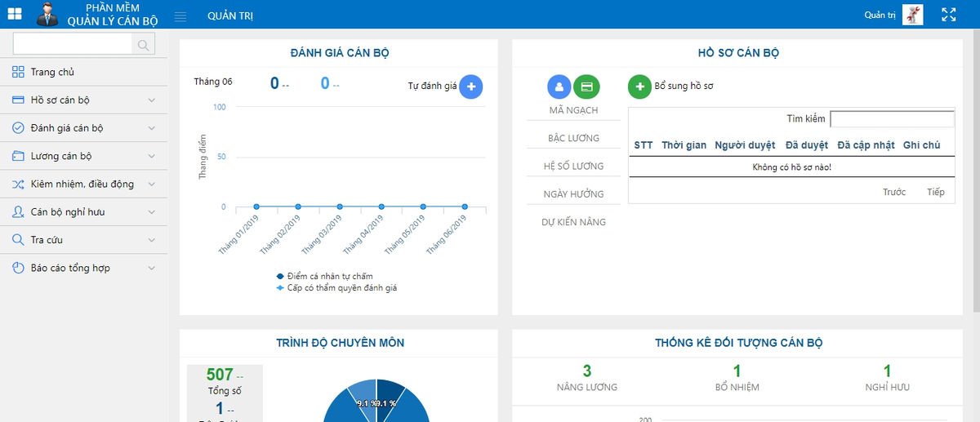Sort by Đã duyệt column header
Image resolution: width=980 pixels, height=422 pixels.
[807, 145]
